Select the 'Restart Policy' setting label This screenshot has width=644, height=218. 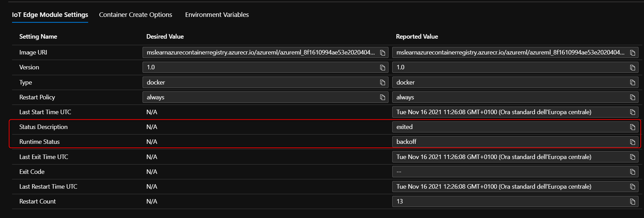(37, 97)
